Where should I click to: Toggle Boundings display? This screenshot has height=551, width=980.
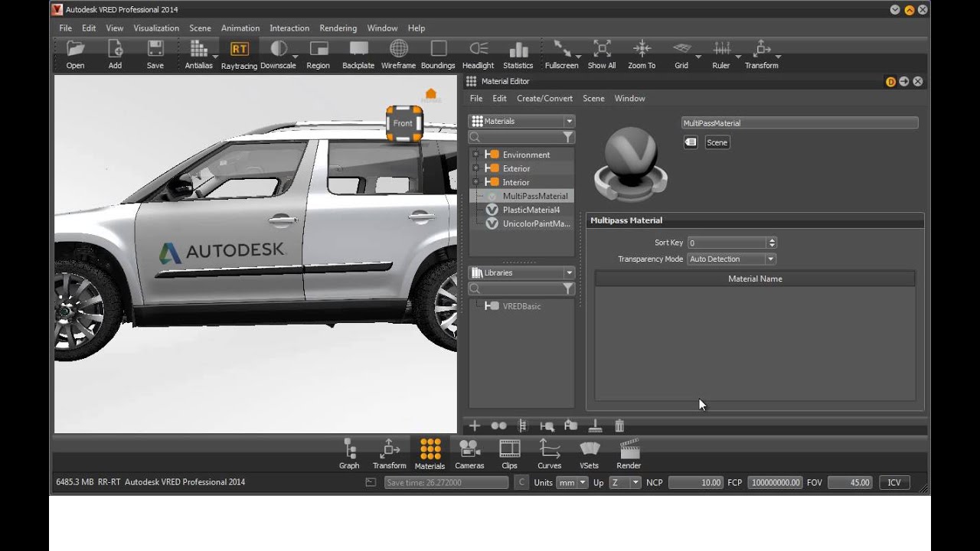click(438, 54)
